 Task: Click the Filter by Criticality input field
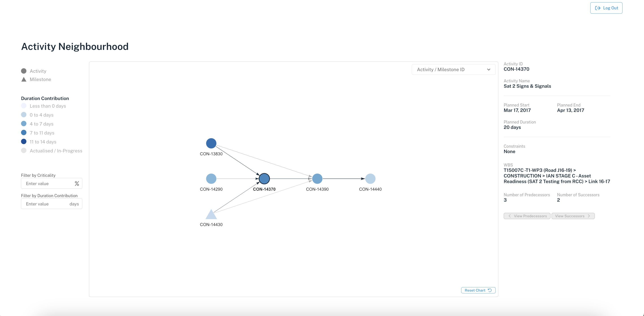51,184
